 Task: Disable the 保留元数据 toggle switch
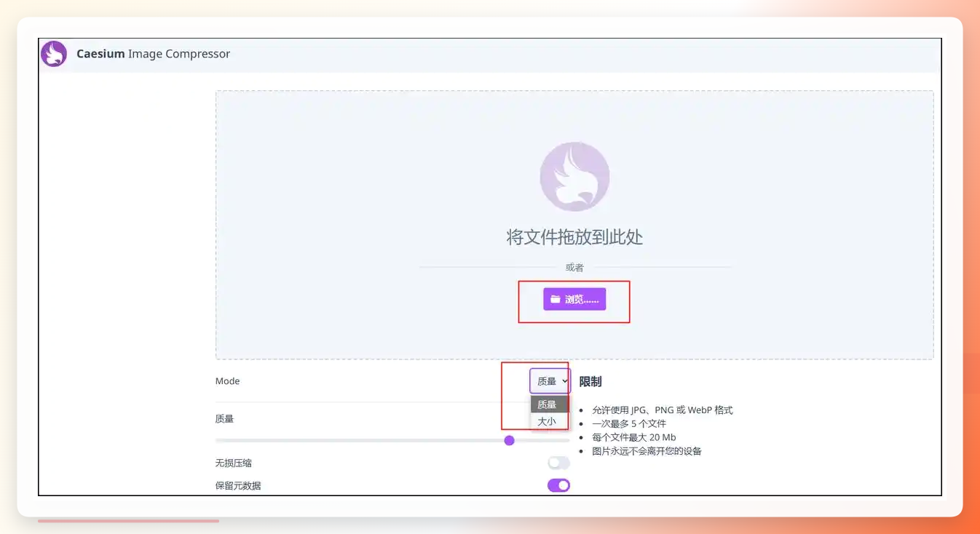558,485
